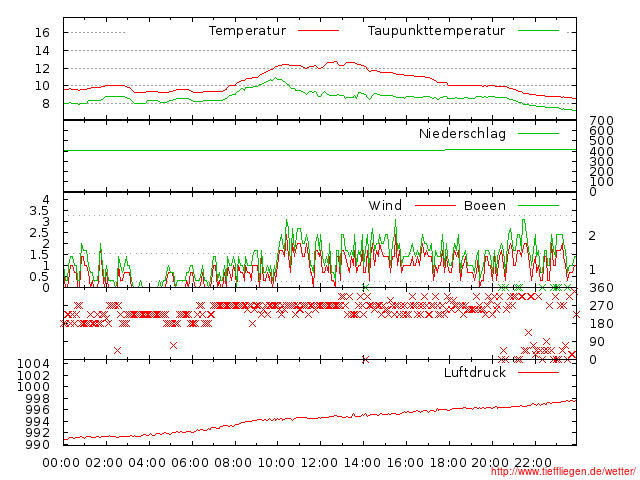Click the 06:00 time axis label
The image size is (640, 480).
pos(190,463)
